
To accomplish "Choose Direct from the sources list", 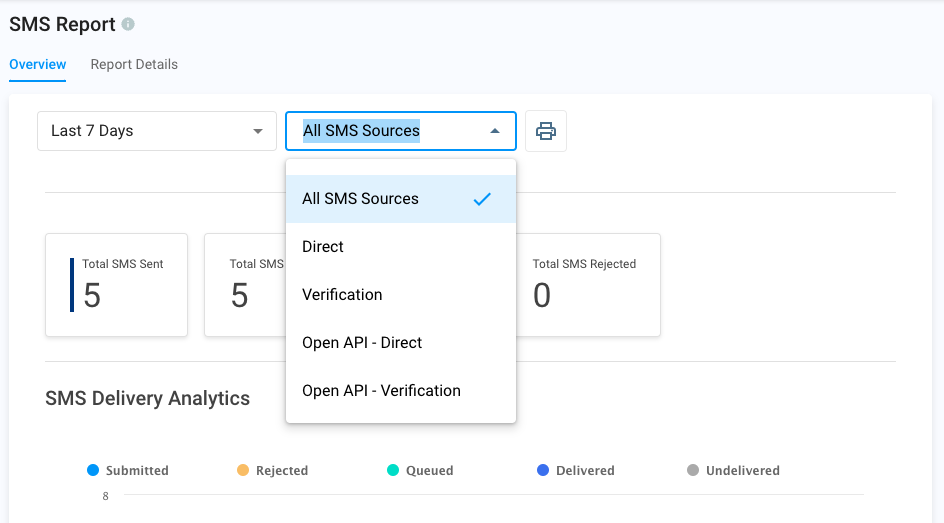I will [323, 247].
